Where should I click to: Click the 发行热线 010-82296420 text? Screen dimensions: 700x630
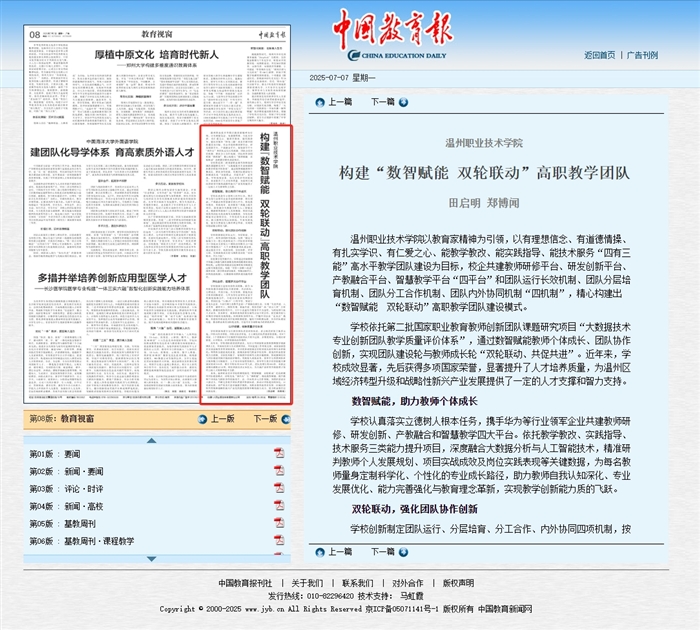(311, 596)
